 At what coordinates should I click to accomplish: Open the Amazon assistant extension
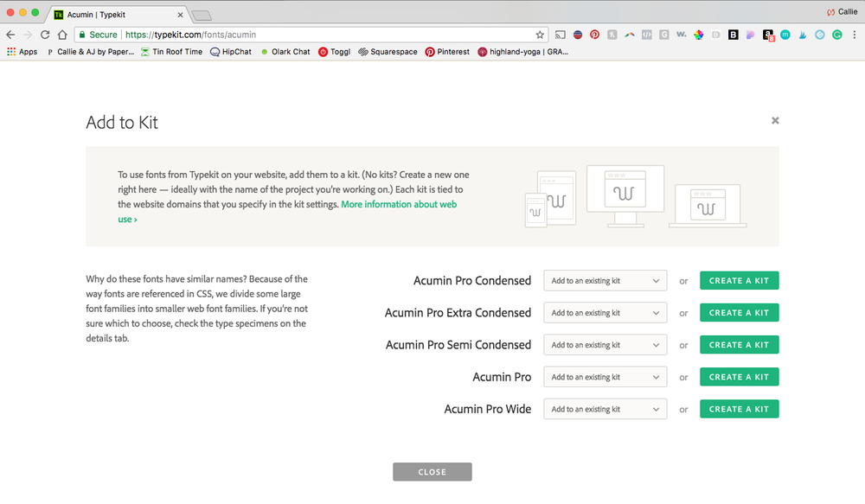point(768,35)
